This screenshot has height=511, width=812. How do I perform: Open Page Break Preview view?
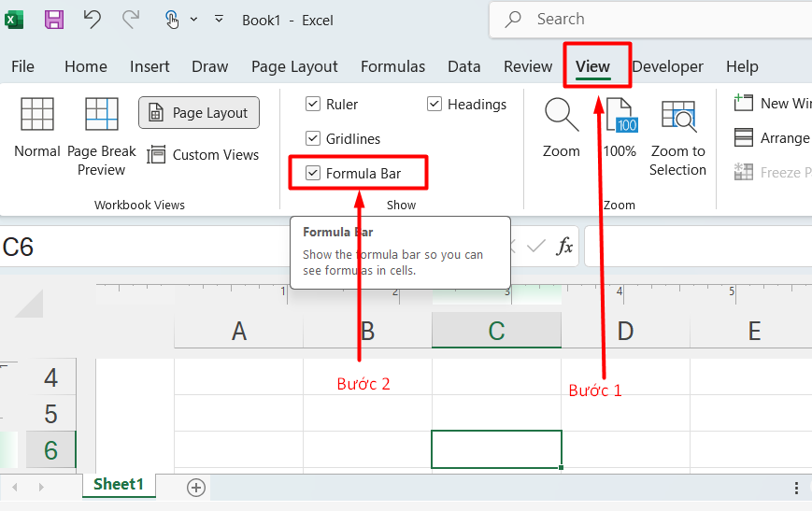101,137
